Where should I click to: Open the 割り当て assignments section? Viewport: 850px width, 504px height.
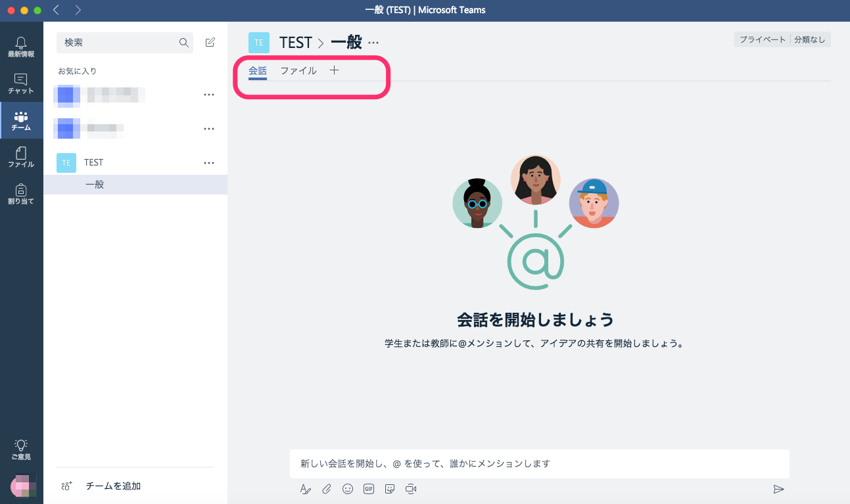tap(21, 194)
